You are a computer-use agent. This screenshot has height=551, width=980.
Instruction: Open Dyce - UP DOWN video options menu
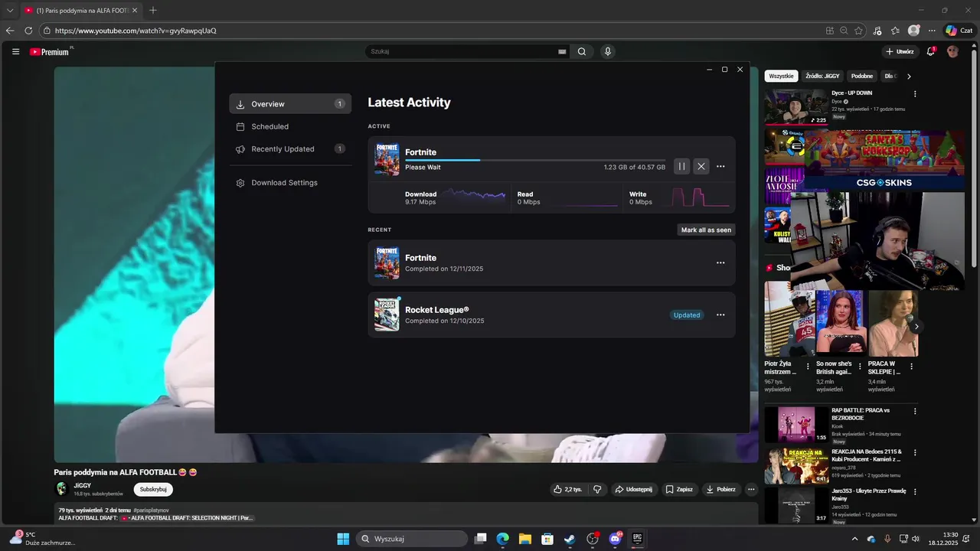pyautogui.click(x=914, y=94)
